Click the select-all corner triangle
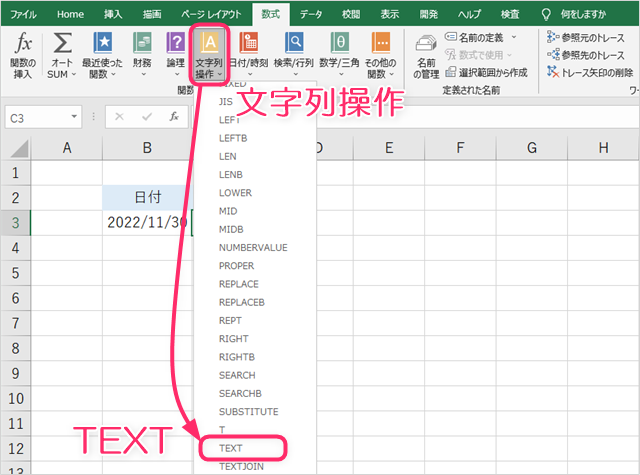The width and height of the screenshot is (640, 475). 19,148
